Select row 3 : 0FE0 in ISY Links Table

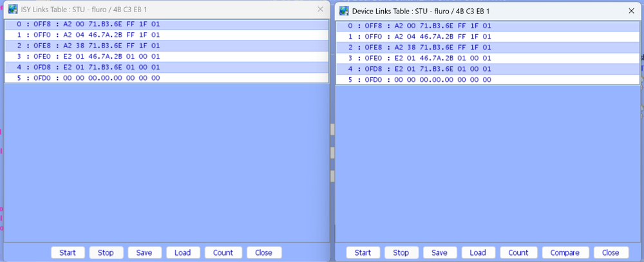[x=166, y=56]
